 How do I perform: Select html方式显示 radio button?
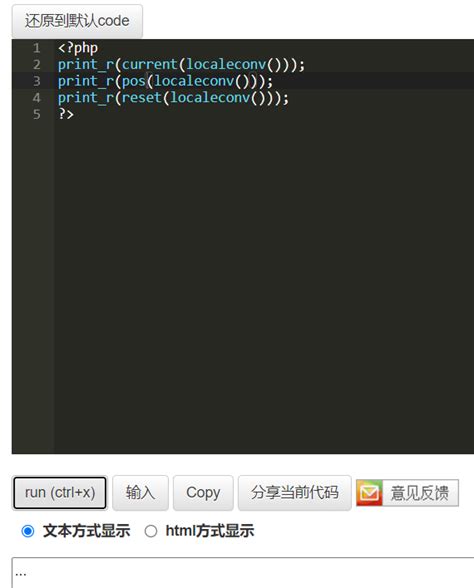(x=151, y=531)
